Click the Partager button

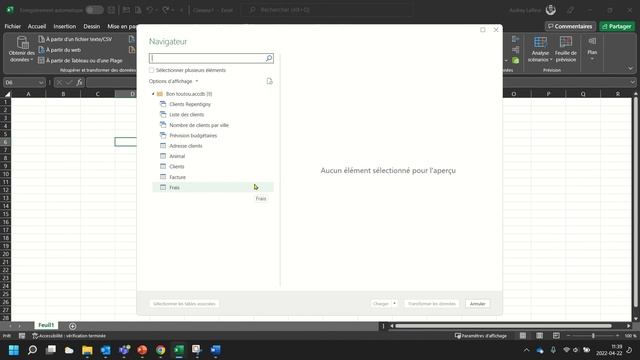617,26
